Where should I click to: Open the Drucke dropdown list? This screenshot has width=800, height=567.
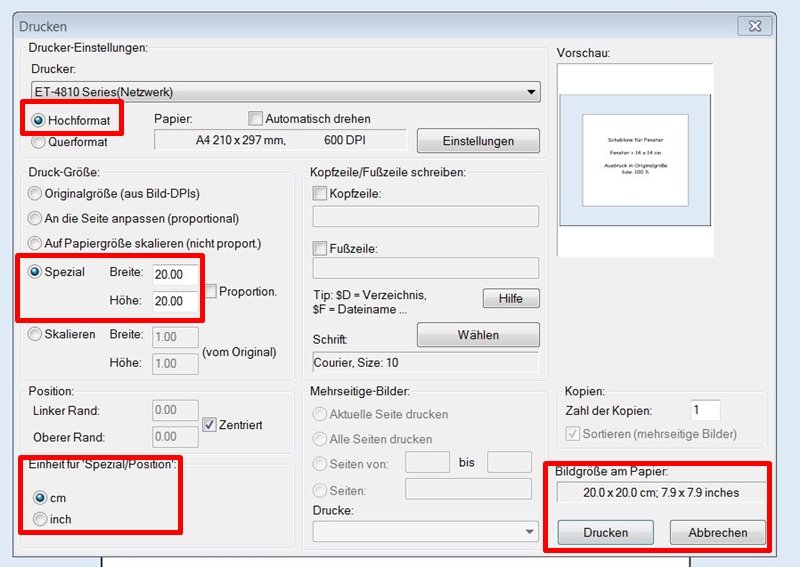pyautogui.click(x=426, y=532)
